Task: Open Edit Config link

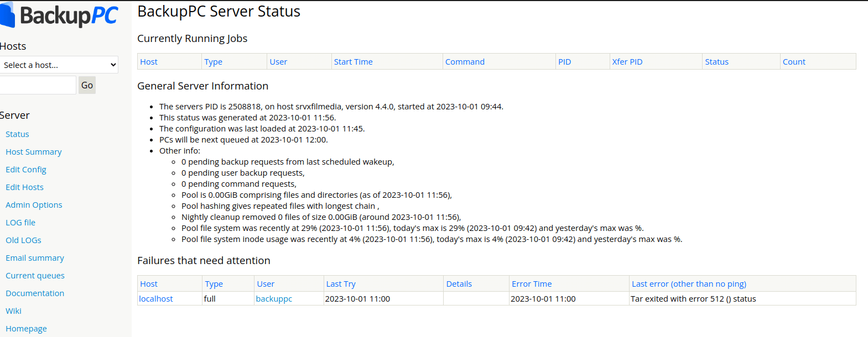Action: point(26,170)
